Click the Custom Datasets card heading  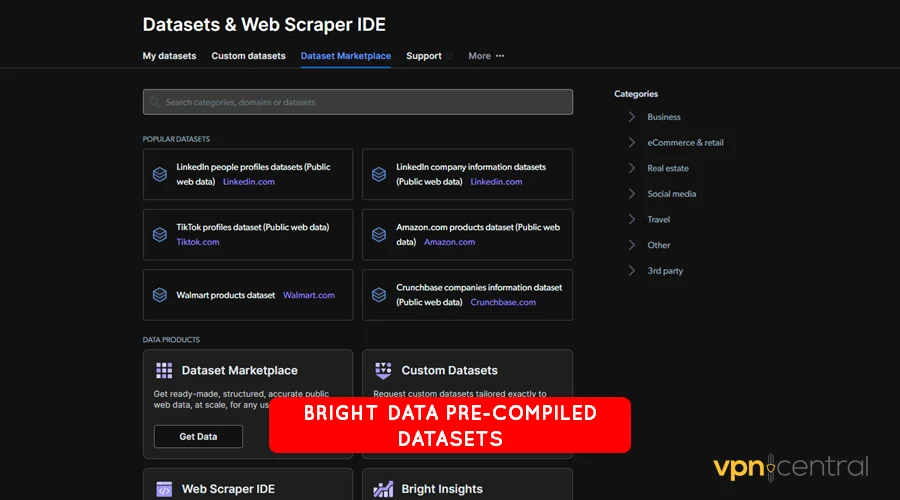coord(449,370)
